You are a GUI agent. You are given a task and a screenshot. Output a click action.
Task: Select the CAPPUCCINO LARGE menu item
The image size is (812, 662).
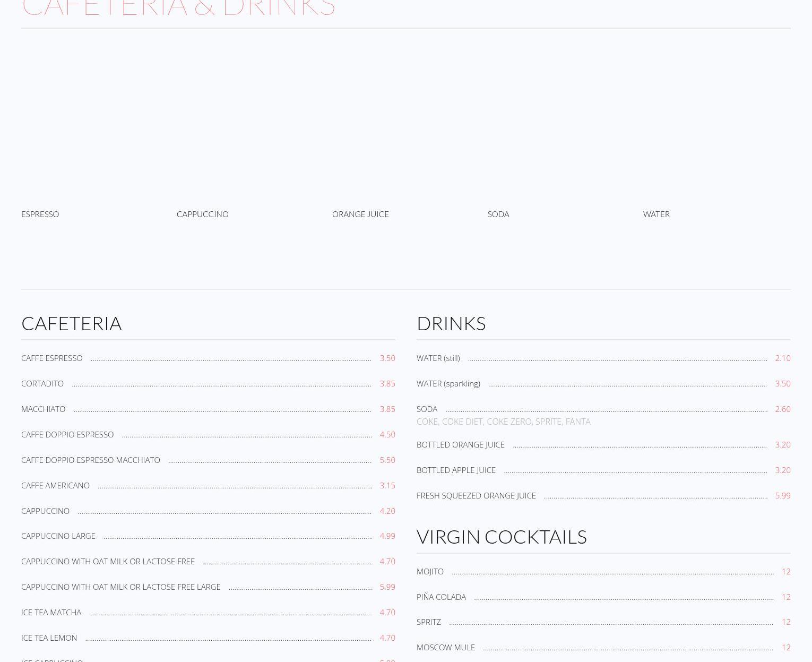(58, 536)
